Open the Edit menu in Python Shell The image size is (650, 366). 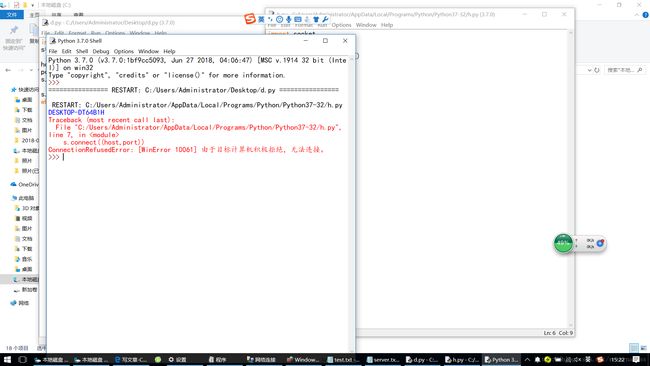click(x=66, y=51)
